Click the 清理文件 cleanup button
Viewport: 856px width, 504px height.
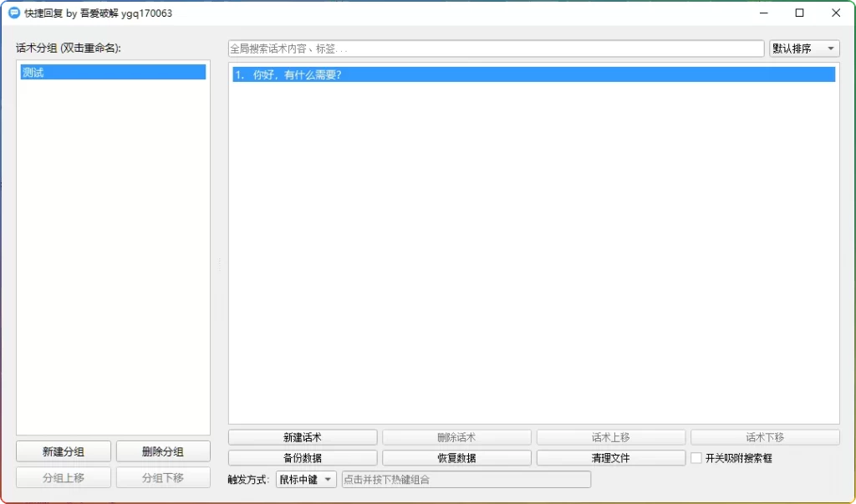(609, 457)
